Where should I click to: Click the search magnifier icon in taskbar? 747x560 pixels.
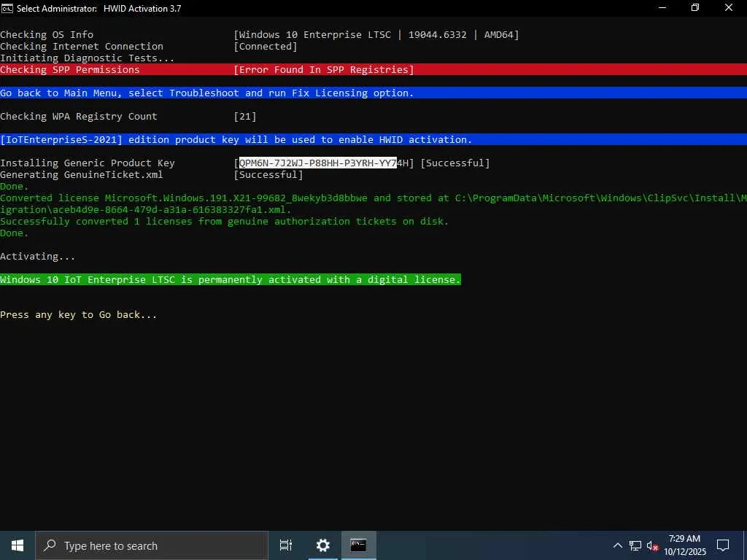[x=50, y=545]
